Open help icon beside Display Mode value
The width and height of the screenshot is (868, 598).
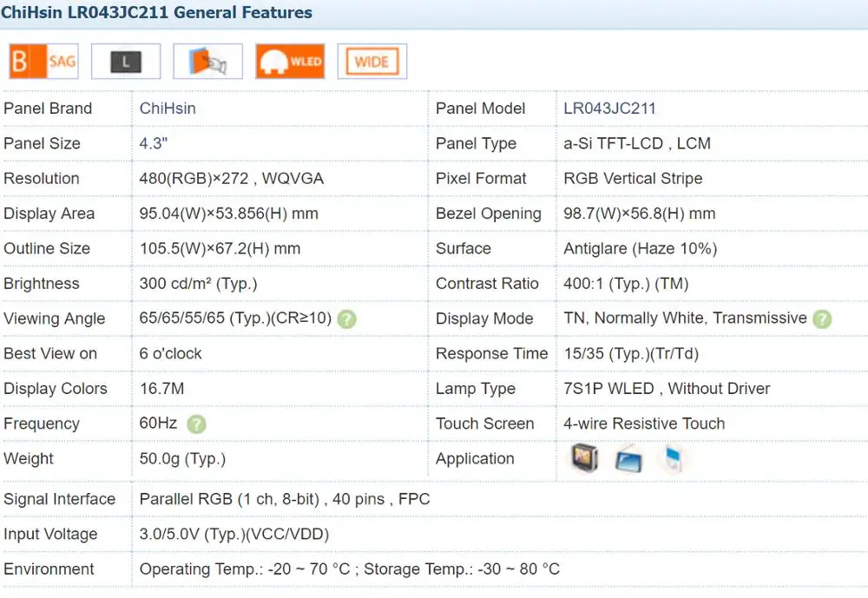tap(822, 319)
